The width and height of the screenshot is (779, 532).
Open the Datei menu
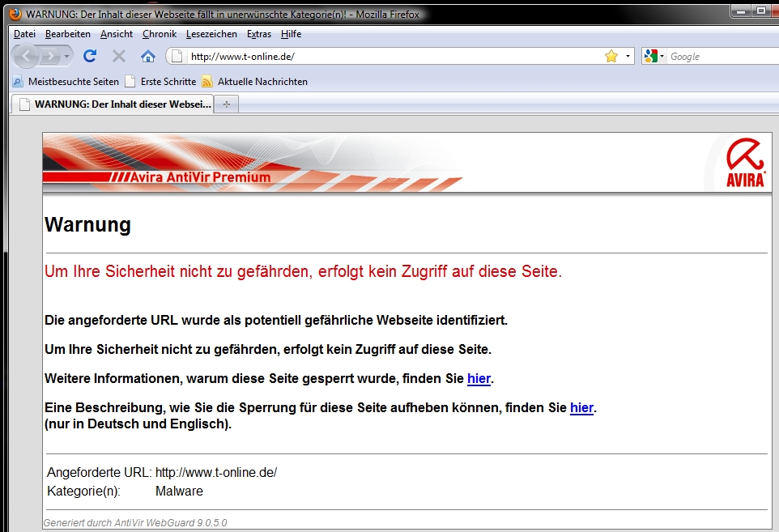pyautogui.click(x=24, y=34)
